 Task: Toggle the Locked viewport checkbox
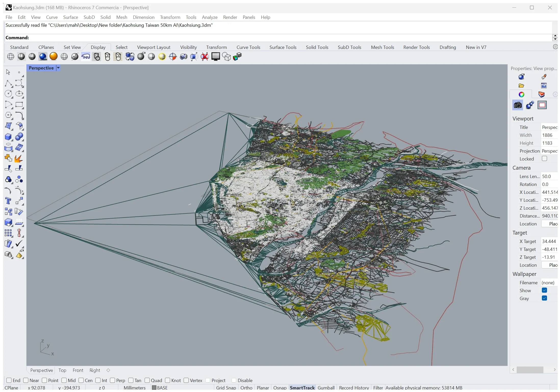(x=544, y=159)
